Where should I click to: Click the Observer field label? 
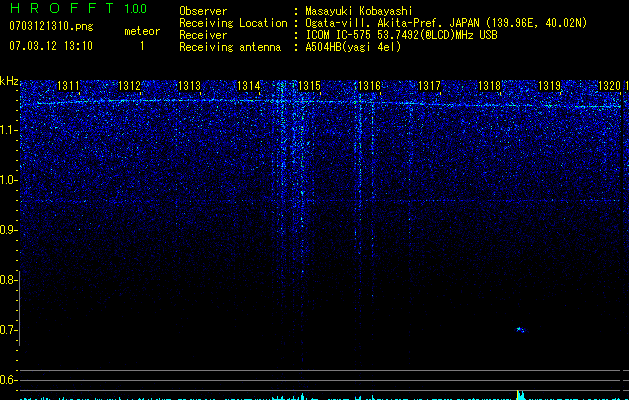click(x=203, y=11)
